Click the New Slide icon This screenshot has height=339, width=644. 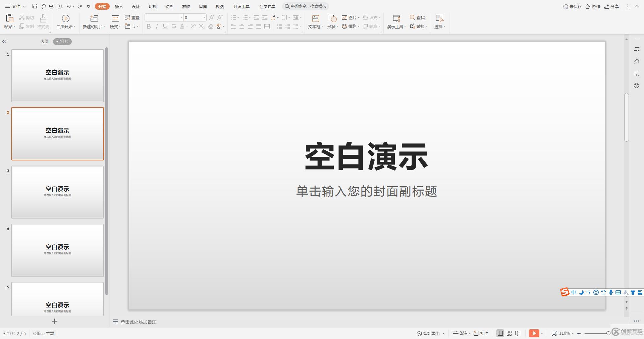point(94,18)
